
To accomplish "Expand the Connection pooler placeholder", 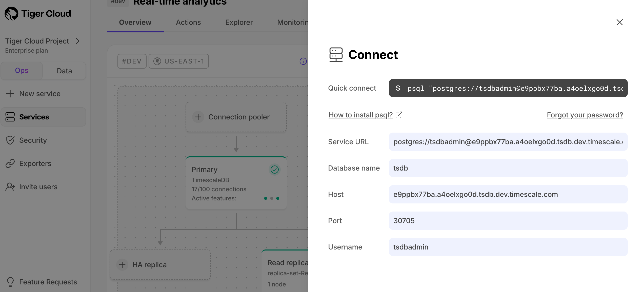I will pyautogui.click(x=198, y=117).
